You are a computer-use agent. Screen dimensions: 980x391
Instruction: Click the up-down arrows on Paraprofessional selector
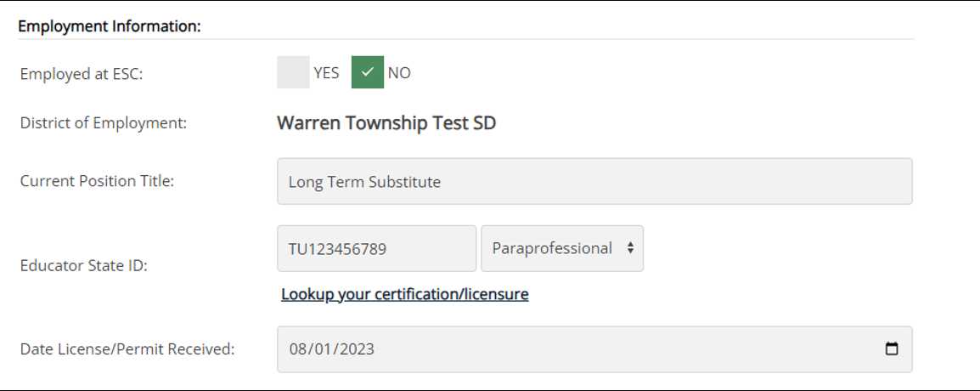pos(630,248)
